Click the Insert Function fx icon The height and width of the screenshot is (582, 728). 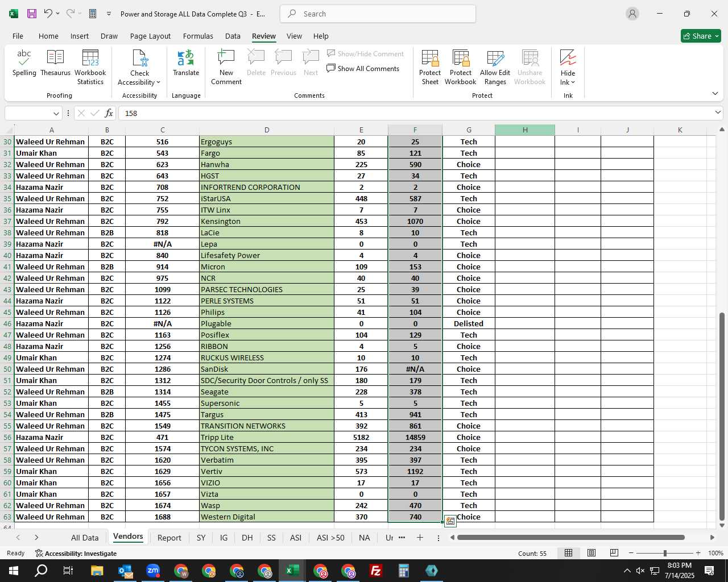109,113
